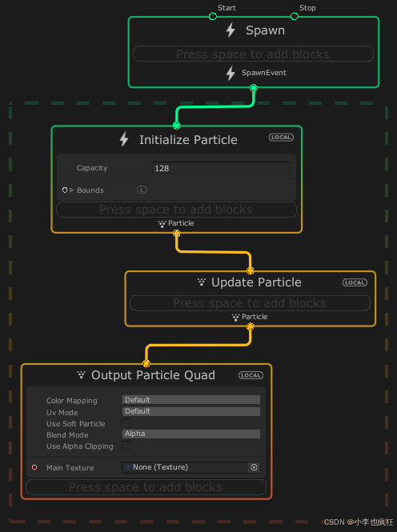Click the Capacity label

92,168
